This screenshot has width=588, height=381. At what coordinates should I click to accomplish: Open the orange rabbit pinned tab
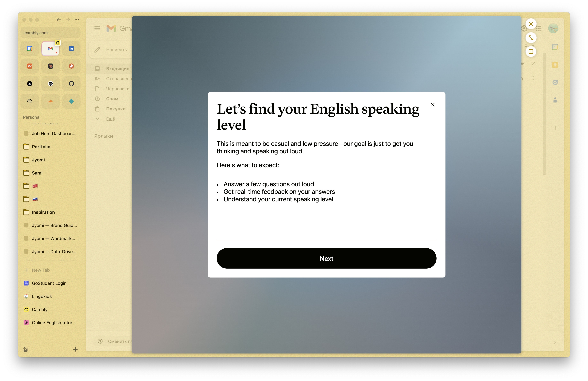(x=71, y=66)
